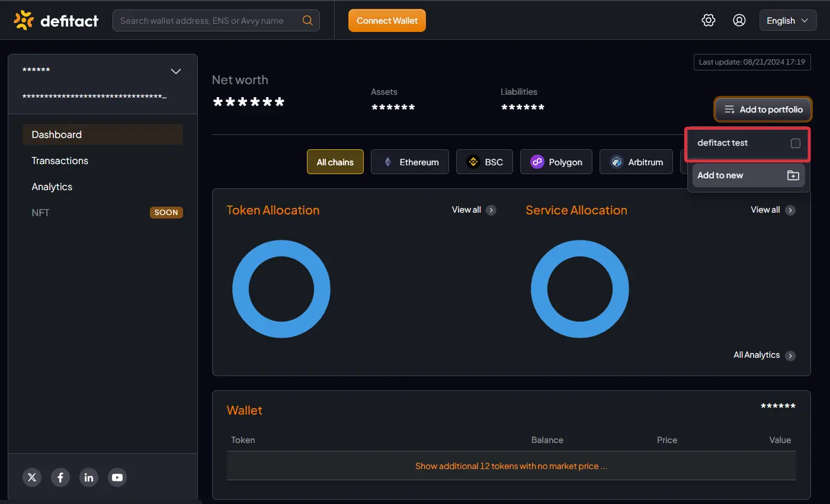Open settings via the gear icon
Viewport: 830px width, 504px height.
708,21
